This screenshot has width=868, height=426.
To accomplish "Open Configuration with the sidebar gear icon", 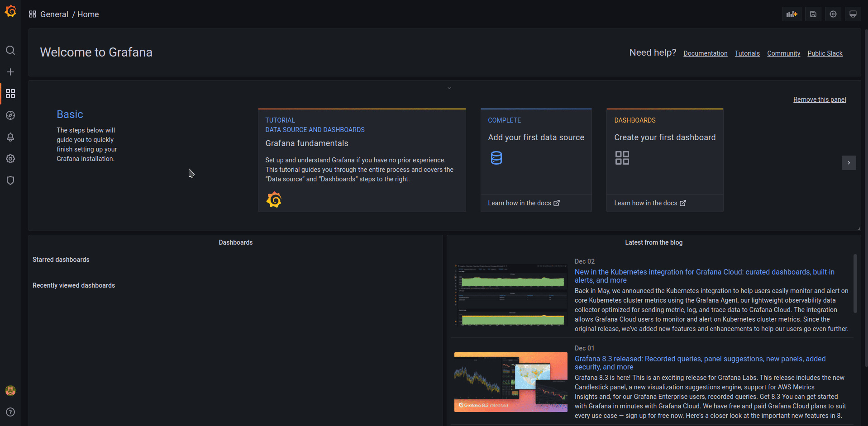I will coord(10,159).
